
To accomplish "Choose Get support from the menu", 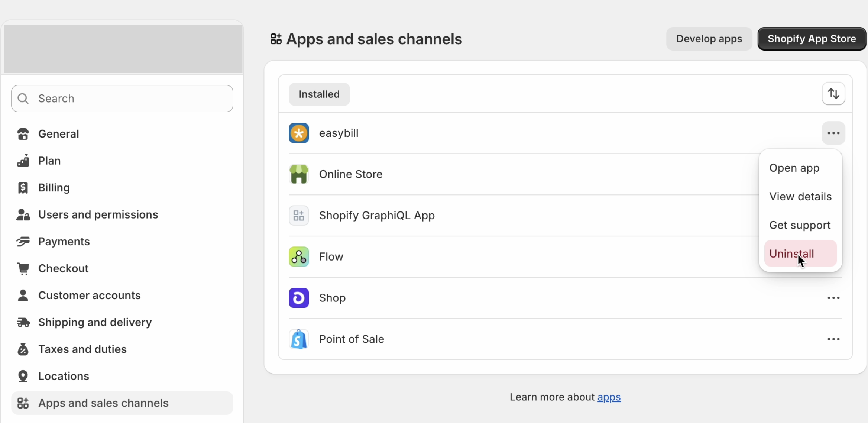I will (800, 225).
